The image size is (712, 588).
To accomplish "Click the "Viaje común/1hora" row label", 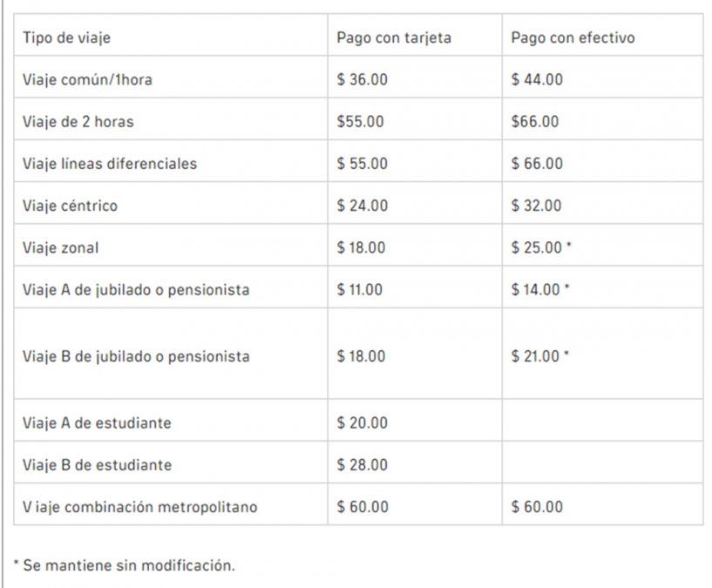I will pyautogui.click(x=88, y=80).
